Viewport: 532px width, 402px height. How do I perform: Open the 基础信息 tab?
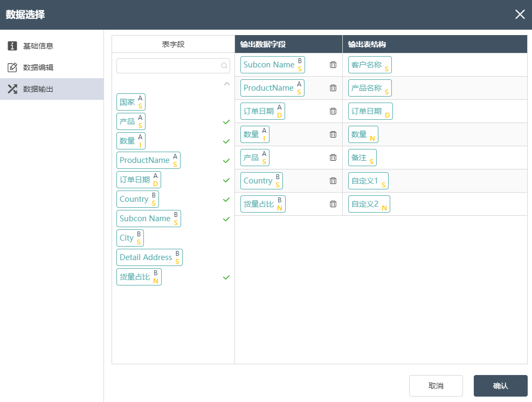[52, 46]
